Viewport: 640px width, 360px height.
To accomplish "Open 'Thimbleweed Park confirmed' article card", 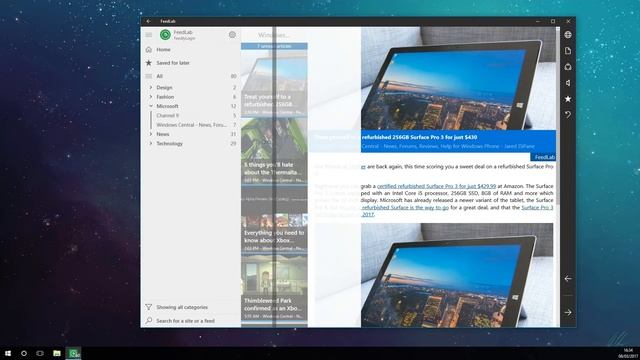I will click(x=274, y=288).
